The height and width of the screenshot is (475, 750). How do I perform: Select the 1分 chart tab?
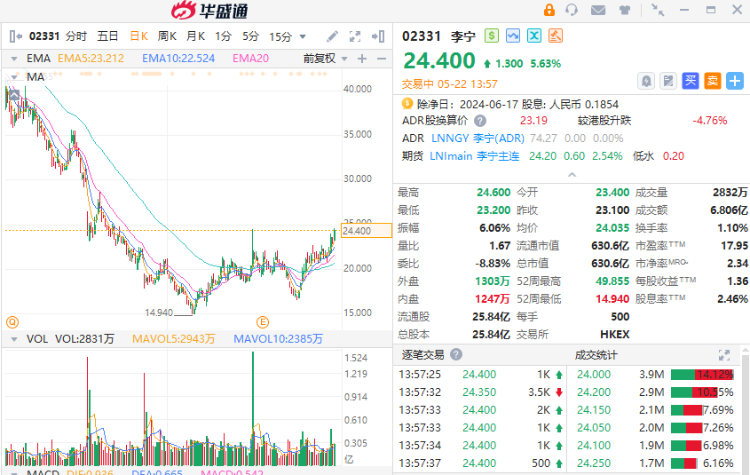[223, 36]
